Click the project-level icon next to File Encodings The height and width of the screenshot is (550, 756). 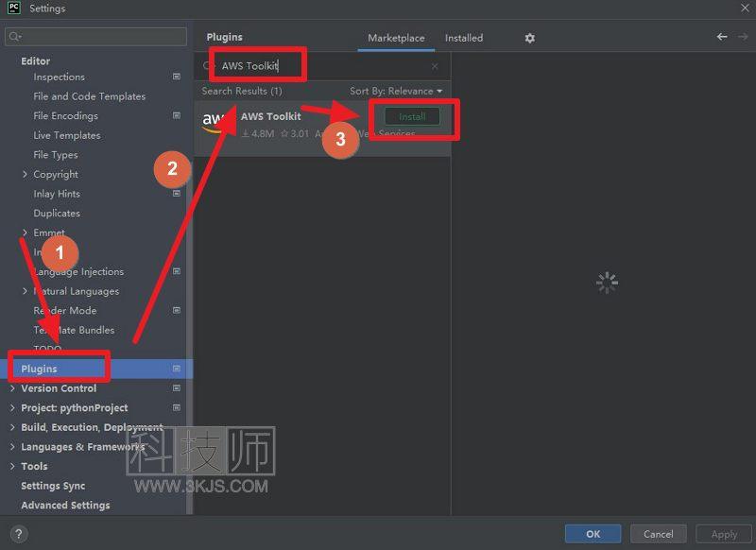click(x=177, y=115)
